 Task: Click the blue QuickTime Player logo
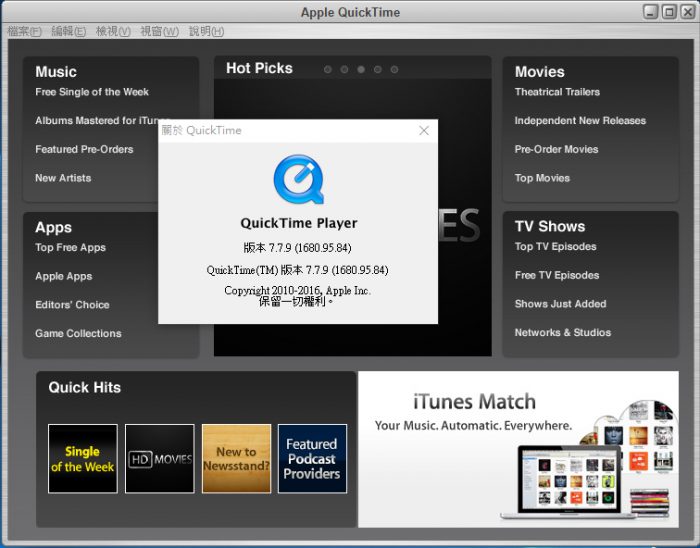click(298, 180)
